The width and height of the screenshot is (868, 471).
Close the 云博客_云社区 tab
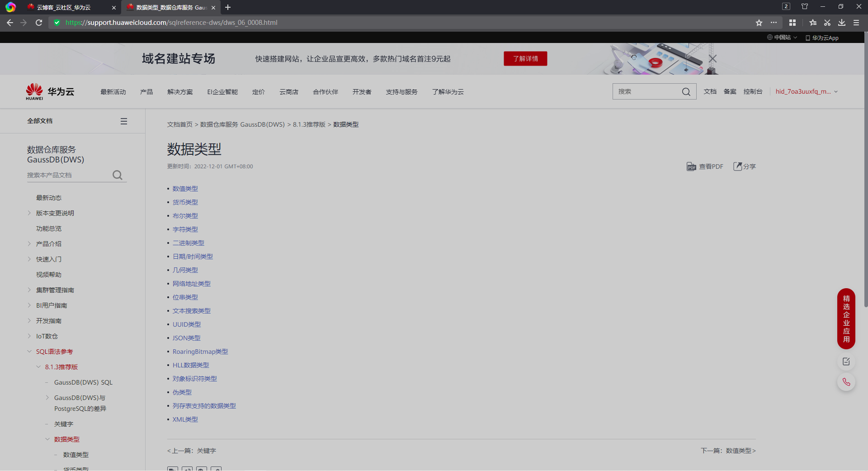[x=114, y=8]
